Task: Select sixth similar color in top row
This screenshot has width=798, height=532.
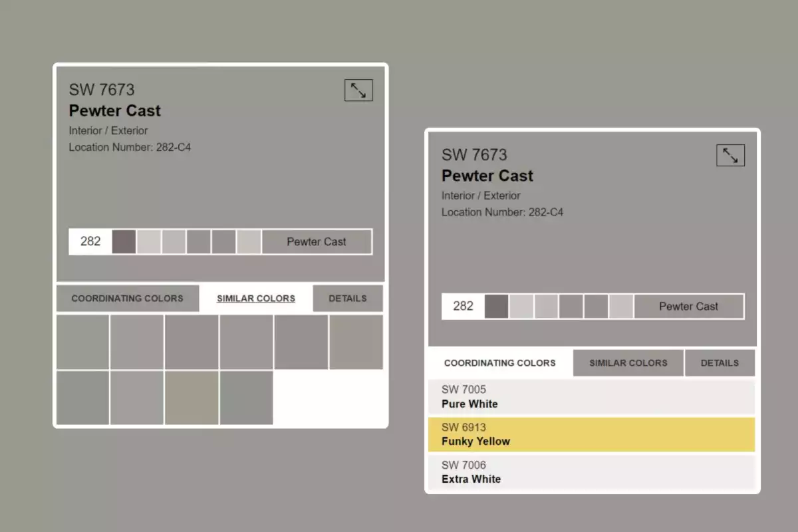Action: [356, 342]
